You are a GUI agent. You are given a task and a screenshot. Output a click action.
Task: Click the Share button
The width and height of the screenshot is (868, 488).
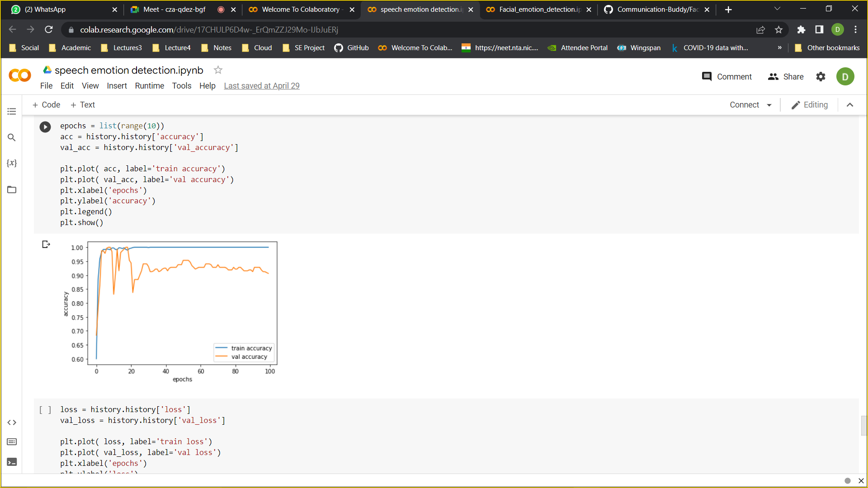[786, 77]
